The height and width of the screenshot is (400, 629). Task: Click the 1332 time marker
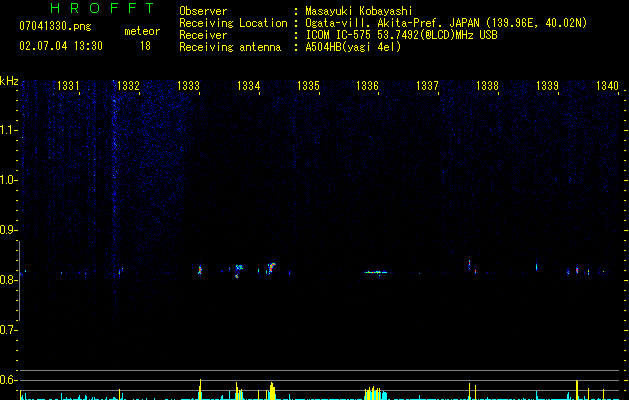pyautogui.click(x=128, y=86)
